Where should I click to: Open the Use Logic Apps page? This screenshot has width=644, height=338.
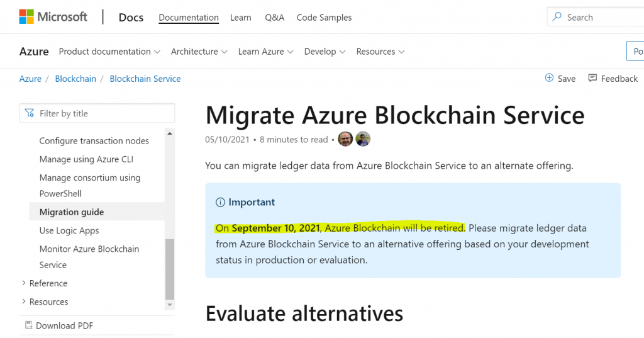tap(69, 230)
